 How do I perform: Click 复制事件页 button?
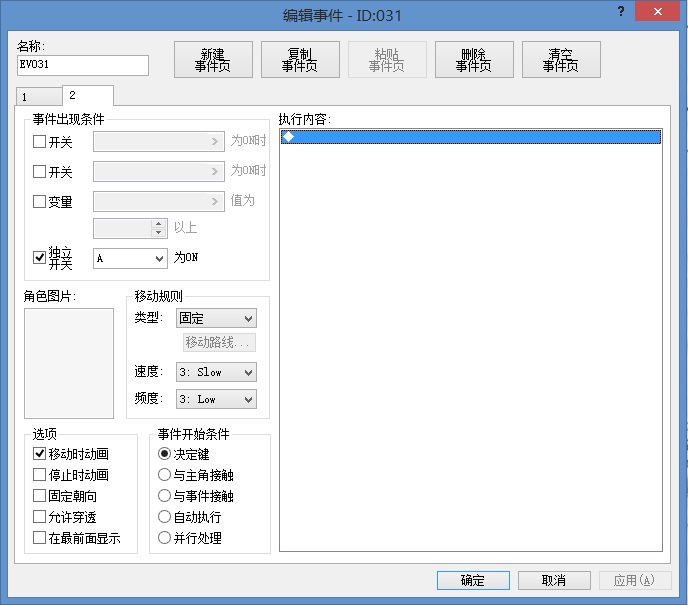click(300, 60)
